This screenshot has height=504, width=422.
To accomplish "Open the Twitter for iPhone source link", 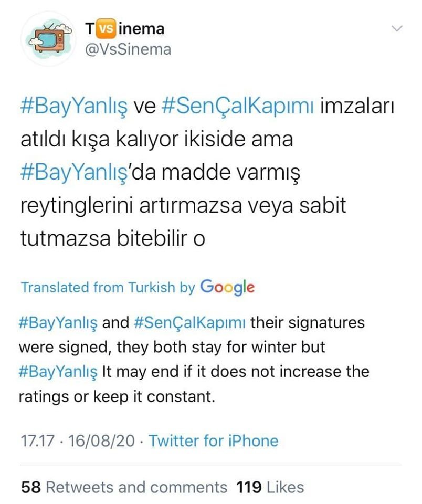I will click(214, 440).
